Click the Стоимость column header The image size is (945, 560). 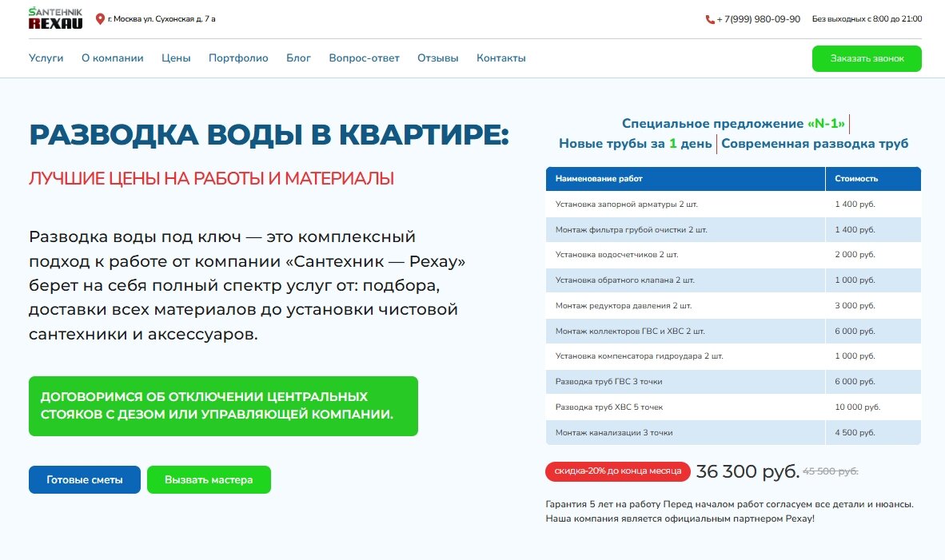[873, 179]
